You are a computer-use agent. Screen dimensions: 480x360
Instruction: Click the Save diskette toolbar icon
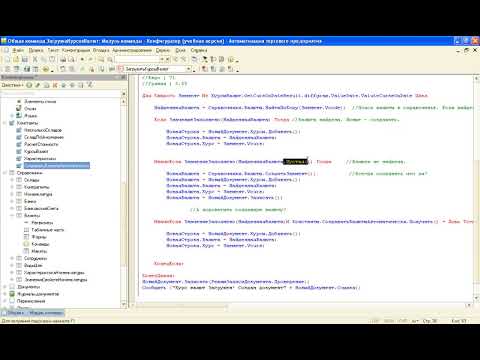(25, 59)
